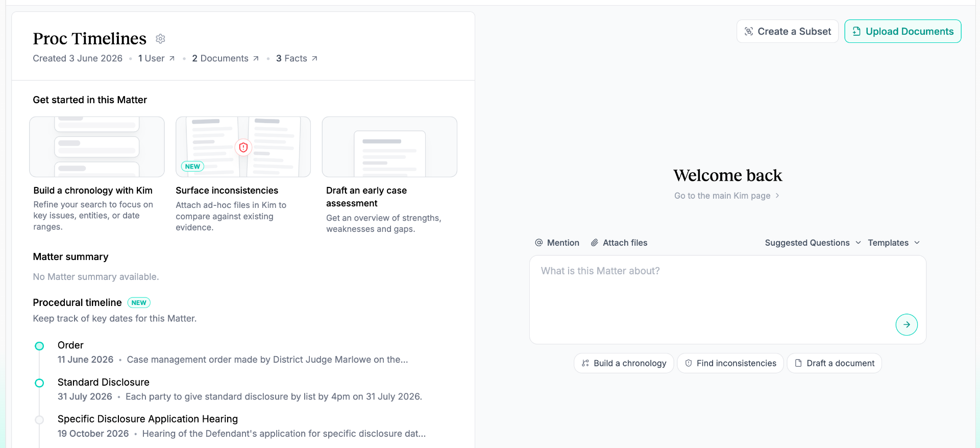Click Welcome back heading
Viewport: 980px width, 448px height.
[727, 175]
